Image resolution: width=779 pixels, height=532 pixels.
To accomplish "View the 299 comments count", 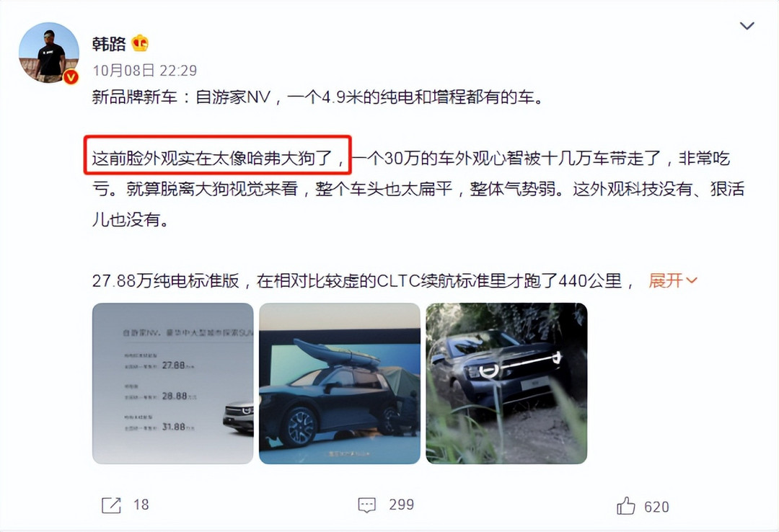I will [402, 505].
